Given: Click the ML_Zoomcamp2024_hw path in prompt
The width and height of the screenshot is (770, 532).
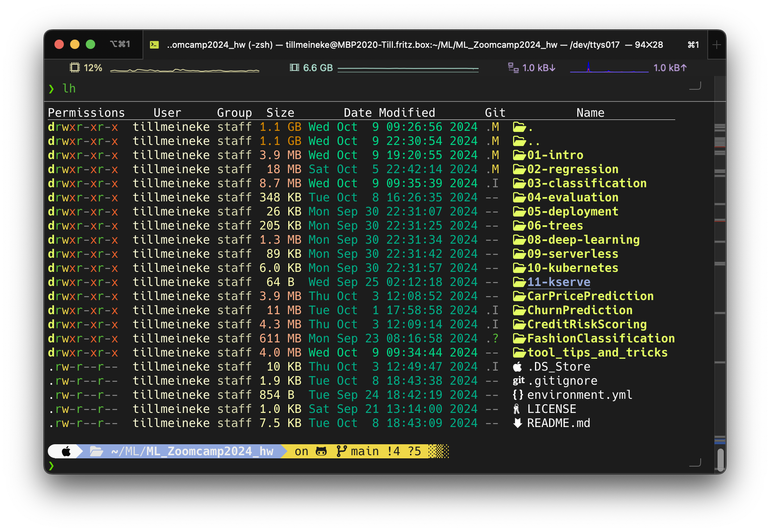Looking at the screenshot, I should pyautogui.click(x=210, y=451).
